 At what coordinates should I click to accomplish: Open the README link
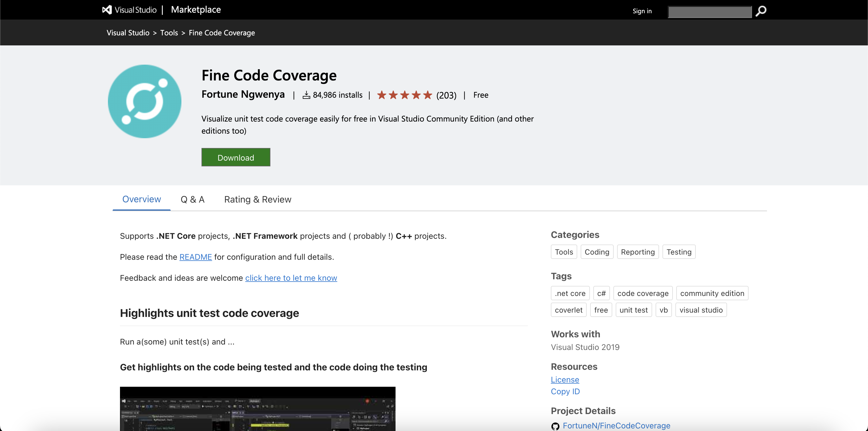pyautogui.click(x=195, y=257)
